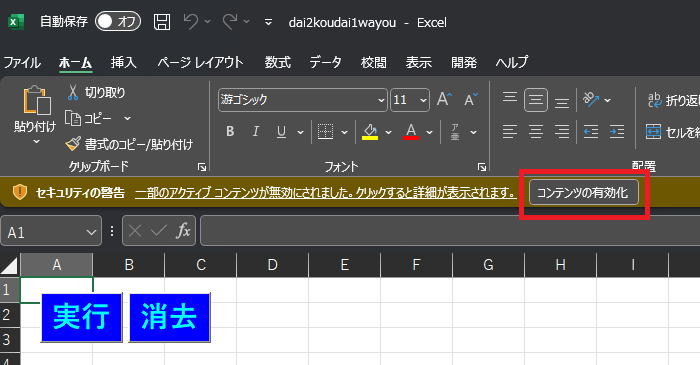This screenshot has height=365, width=700.
Task: Open the 数式 Formulas ribbon tab
Action: point(277,62)
